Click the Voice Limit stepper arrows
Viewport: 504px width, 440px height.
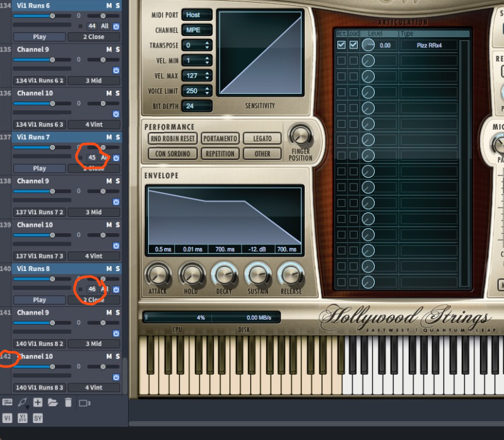click(207, 91)
